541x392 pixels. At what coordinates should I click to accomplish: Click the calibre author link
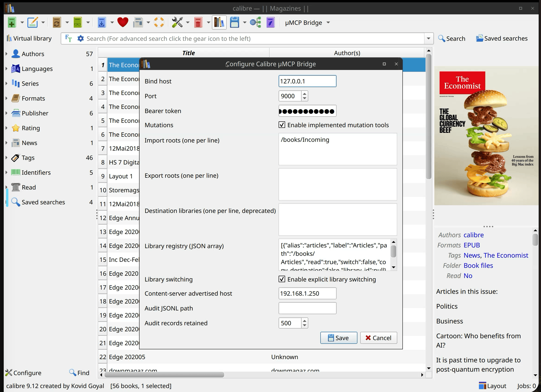coord(474,235)
